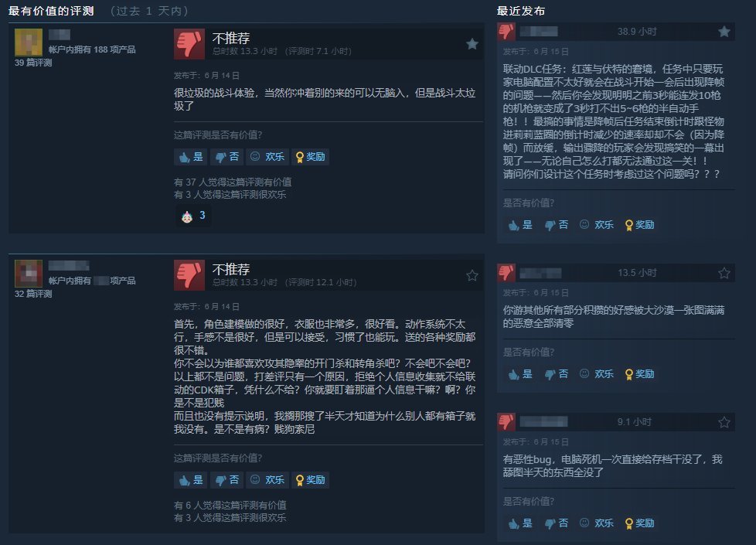Click thumbs-down icon on second 不推荐 review
756x545 pixels.
click(x=189, y=275)
